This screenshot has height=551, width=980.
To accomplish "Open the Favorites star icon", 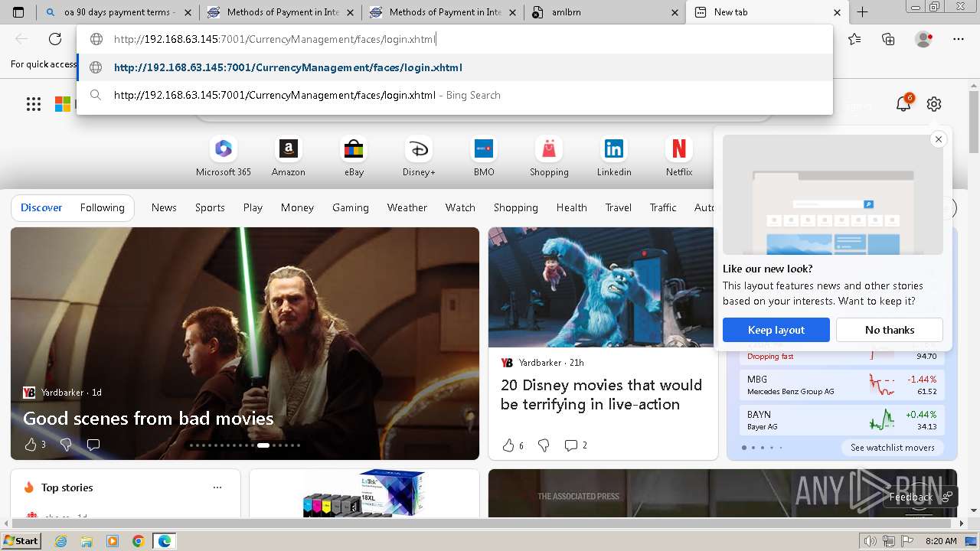I will [854, 39].
